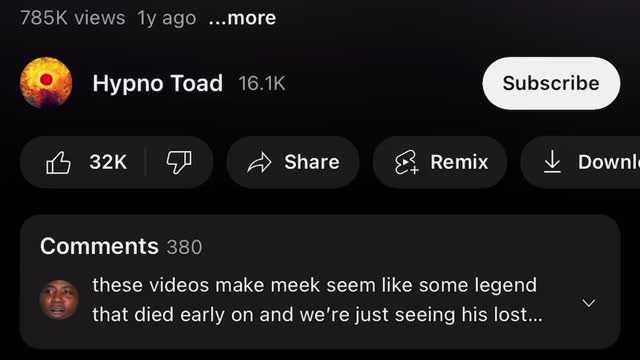This screenshot has width=640, height=360.
Task: Open Hypno Toad channel avatar
Action: pos(46,83)
